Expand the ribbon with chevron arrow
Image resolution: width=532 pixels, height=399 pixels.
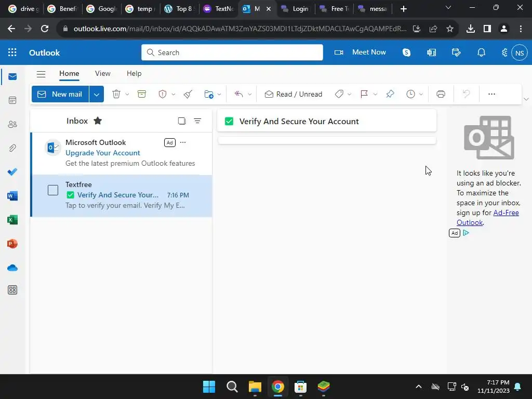526,99
